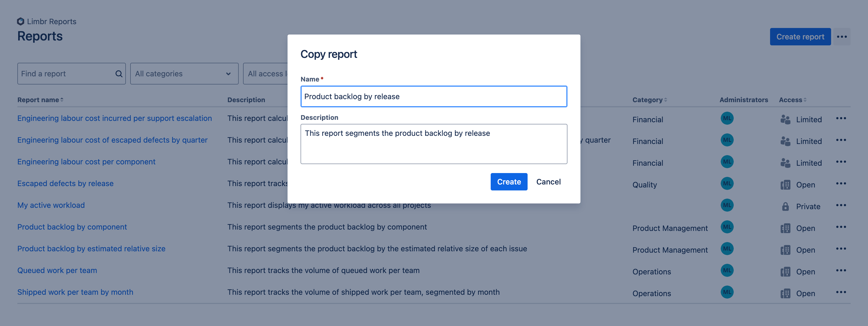Sort table by Category column
Viewport: 868px width, 326px height.
pyautogui.click(x=649, y=100)
